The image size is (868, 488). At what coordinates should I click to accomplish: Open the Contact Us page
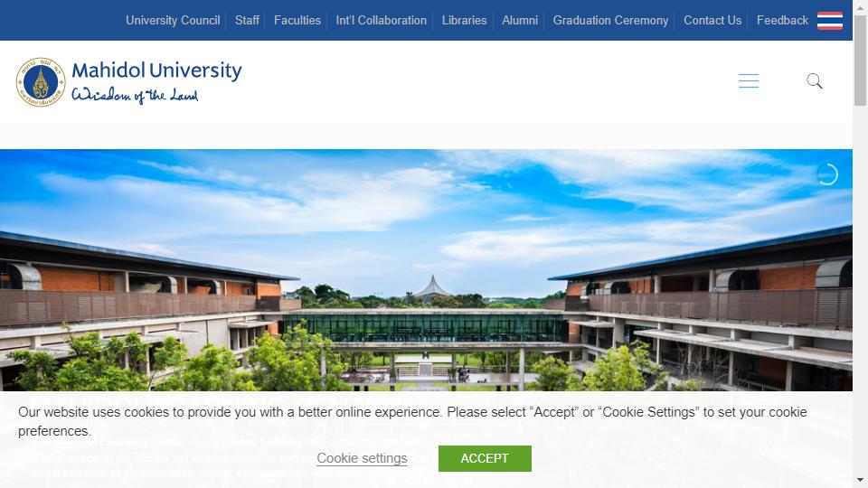tap(712, 21)
